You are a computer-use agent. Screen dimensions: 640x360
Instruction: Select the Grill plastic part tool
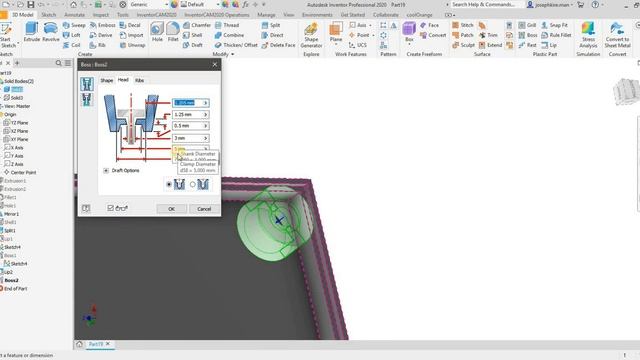pos(527,25)
